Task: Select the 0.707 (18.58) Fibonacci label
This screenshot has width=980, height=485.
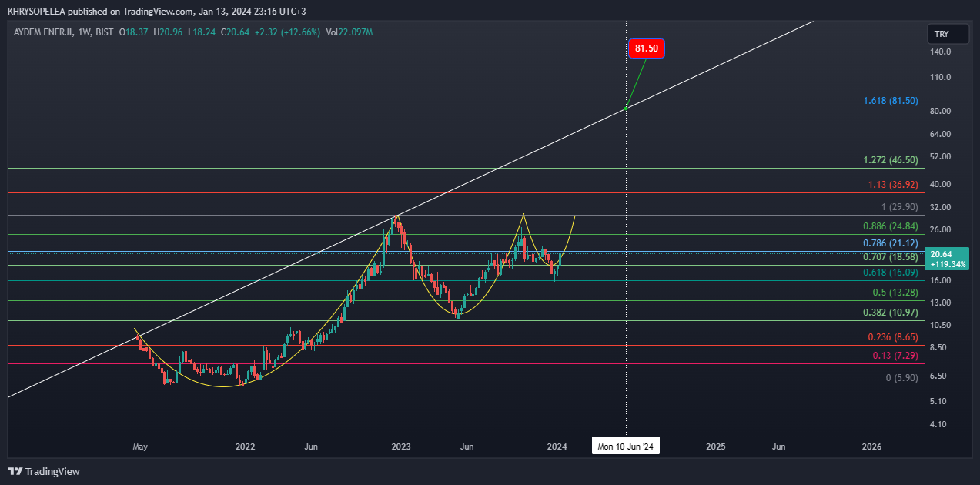Action: pyautogui.click(x=891, y=257)
